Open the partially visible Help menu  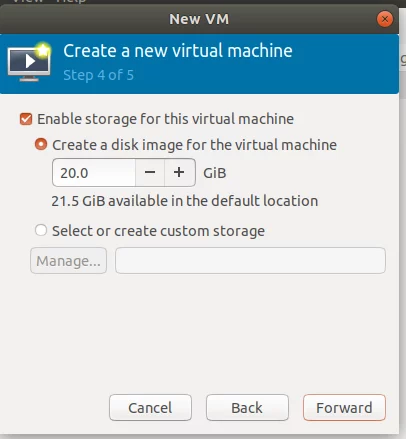(x=71, y=1)
